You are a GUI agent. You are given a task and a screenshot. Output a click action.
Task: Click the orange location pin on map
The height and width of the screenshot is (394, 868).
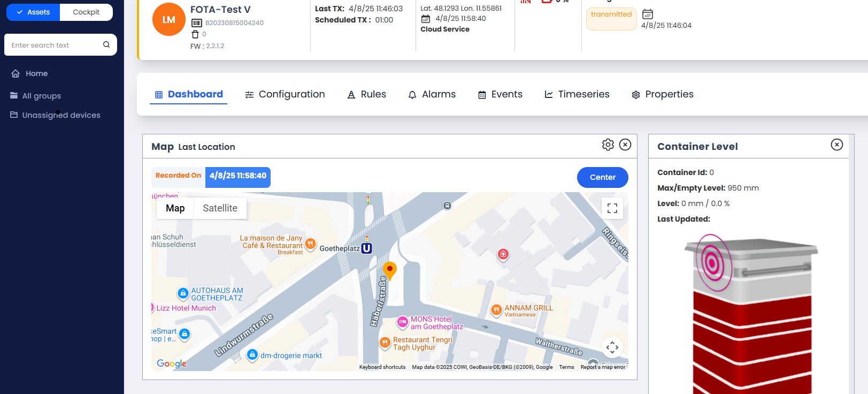[x=390, y=270]
